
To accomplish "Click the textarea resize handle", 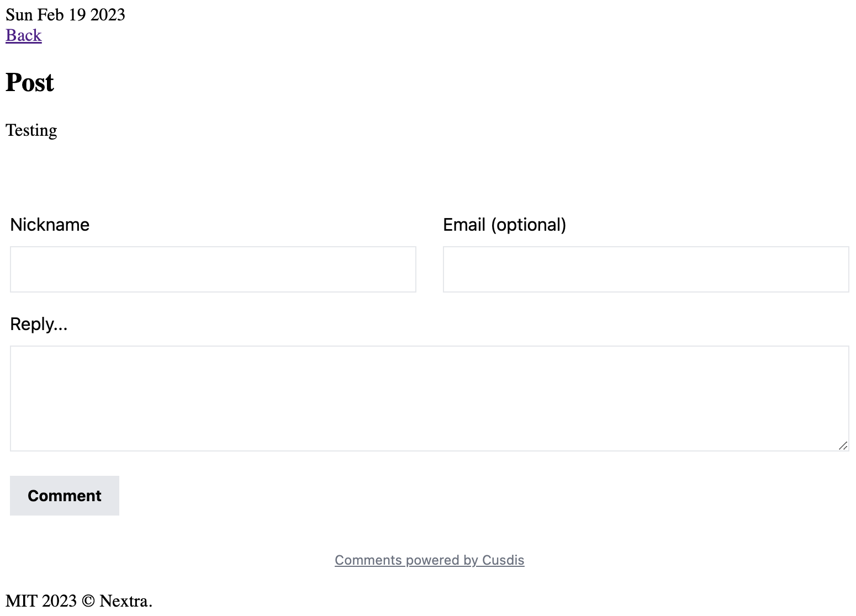I will click(843, 445).
